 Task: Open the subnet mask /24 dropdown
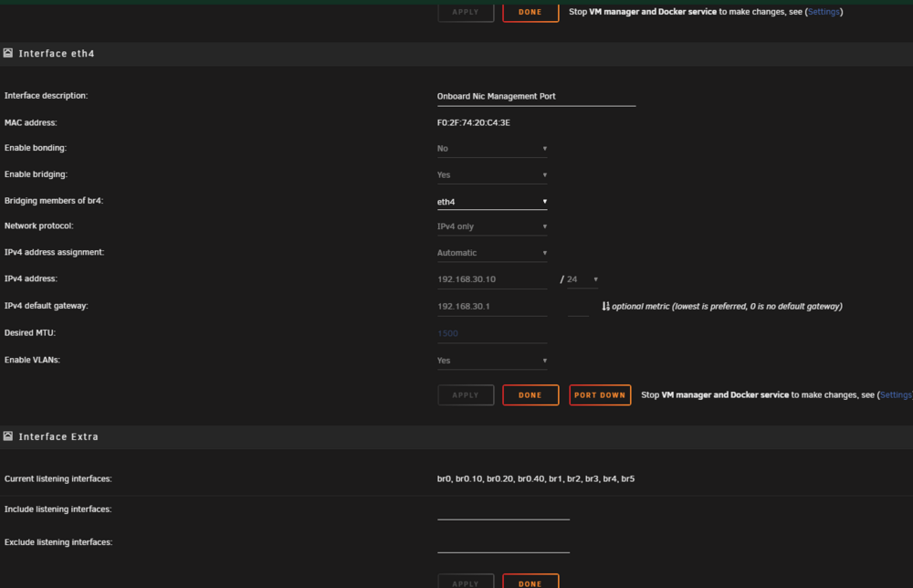[582, 279]
